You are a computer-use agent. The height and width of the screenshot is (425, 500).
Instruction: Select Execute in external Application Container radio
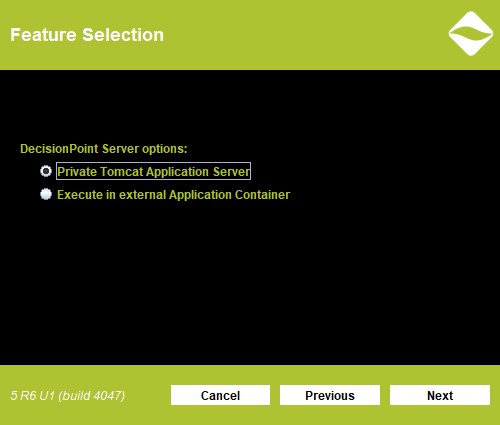tap(46, 194)
